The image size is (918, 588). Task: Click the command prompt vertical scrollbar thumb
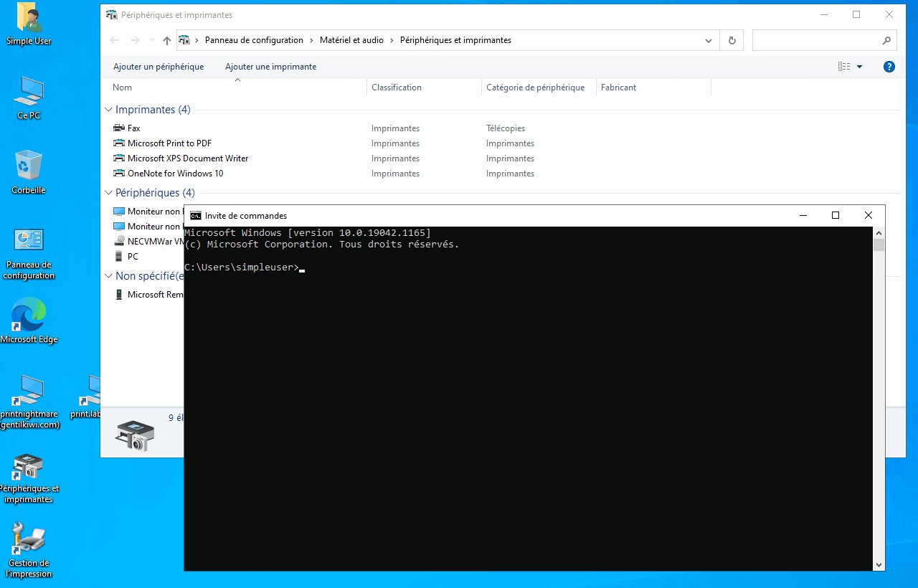pos(879,245)
